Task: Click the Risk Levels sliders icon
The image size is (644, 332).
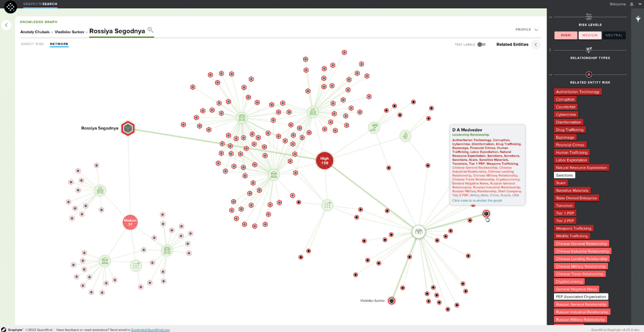Action: (x=589, y=17)
